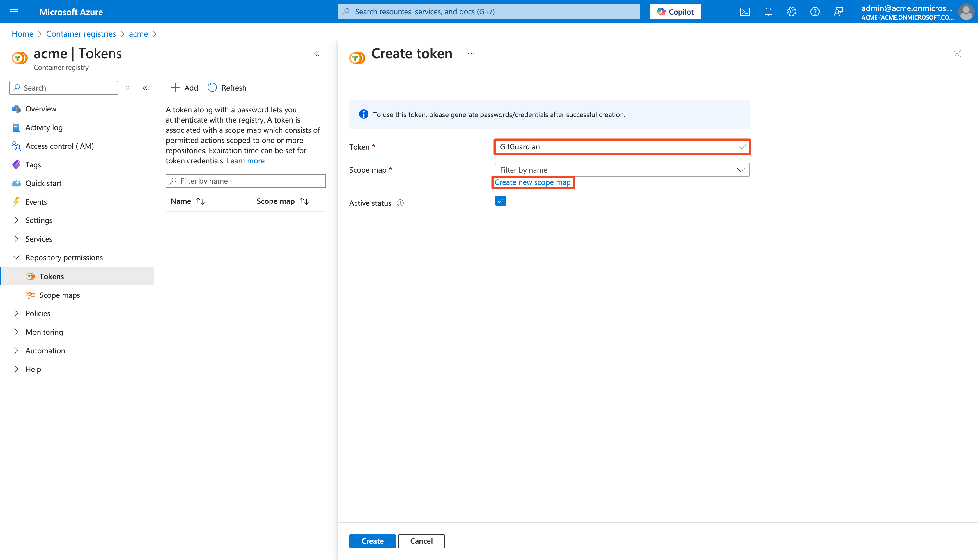Screen dimensions: 978x560
Task: Open portal settings gear
Action: (x=791, y=12)
